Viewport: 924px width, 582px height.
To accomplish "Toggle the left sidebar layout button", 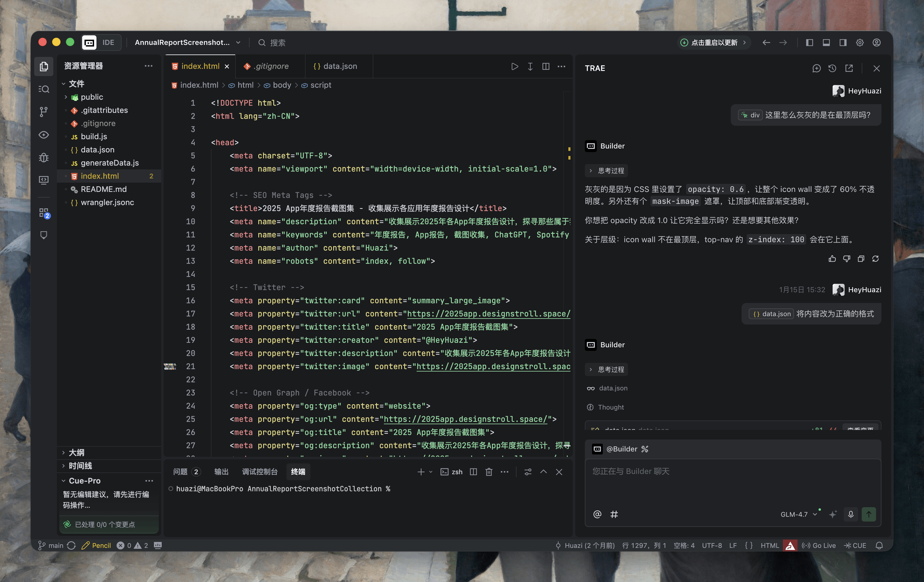I will coord(809,43).
